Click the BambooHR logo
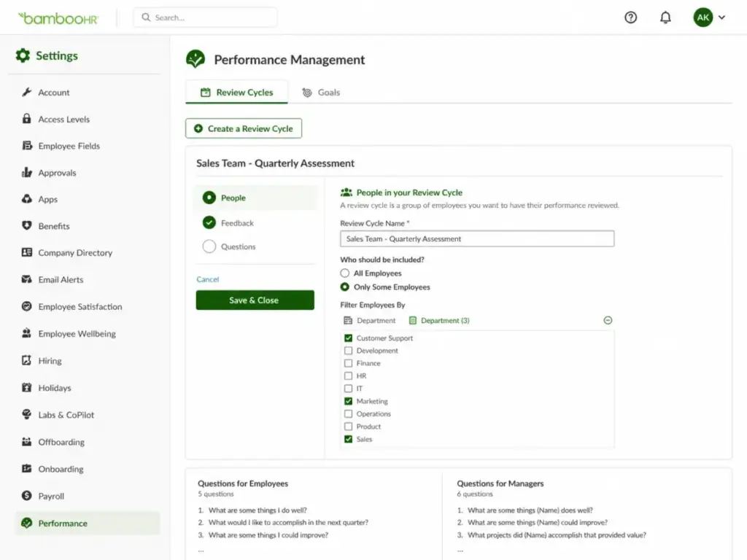Image resolution: width=747 pixels, height=560 pixels. coord(58,18)
